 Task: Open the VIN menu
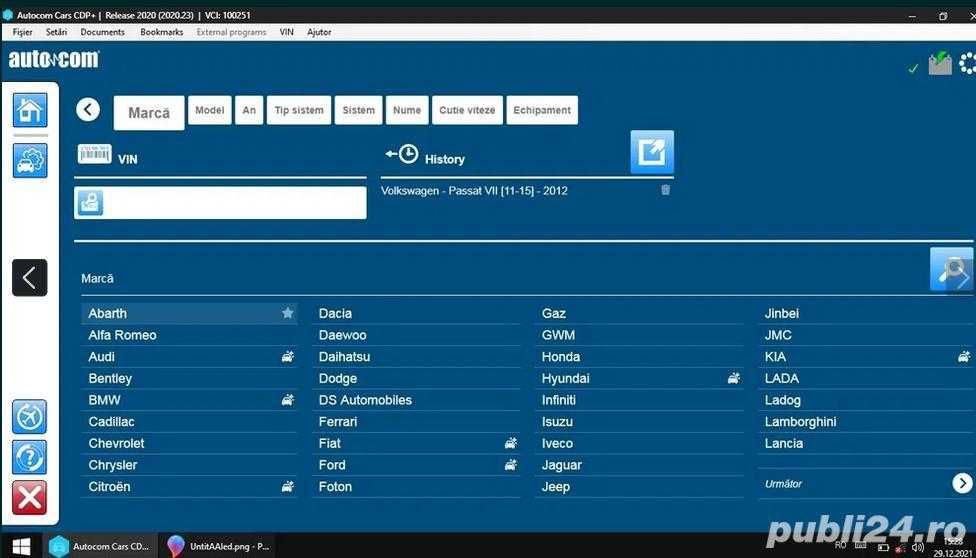[286, 32]
